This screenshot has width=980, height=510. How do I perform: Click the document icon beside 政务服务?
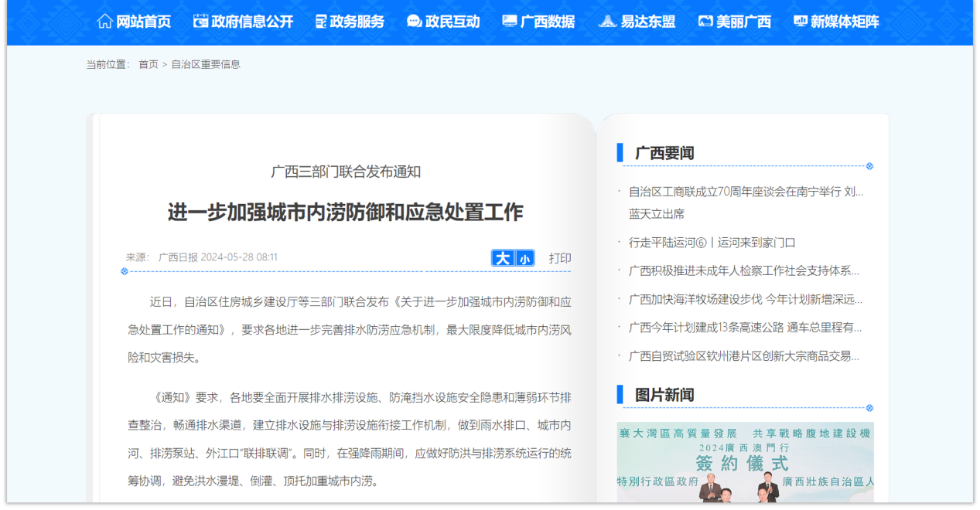point(321,22)
